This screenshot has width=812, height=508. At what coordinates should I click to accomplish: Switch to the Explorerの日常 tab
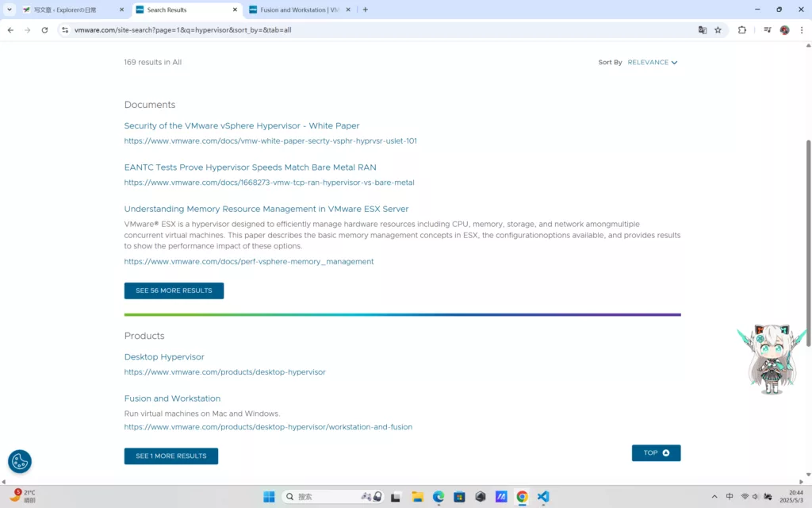click(71, 10)
